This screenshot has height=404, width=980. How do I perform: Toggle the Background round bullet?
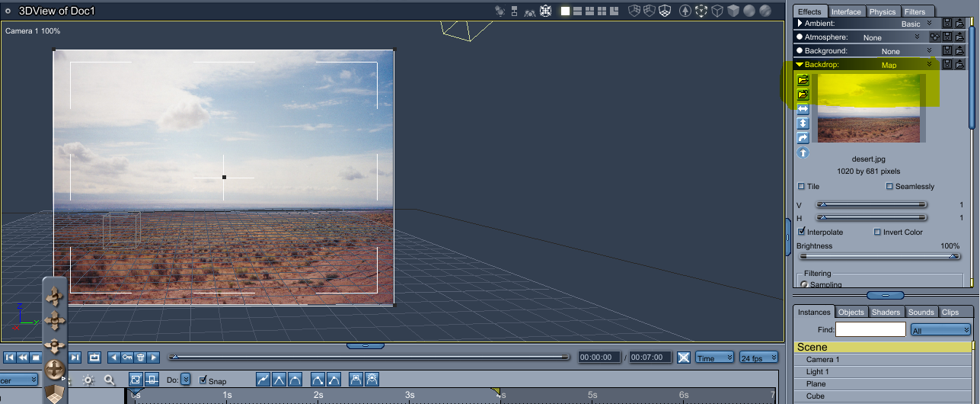click(x=800, y=50)
